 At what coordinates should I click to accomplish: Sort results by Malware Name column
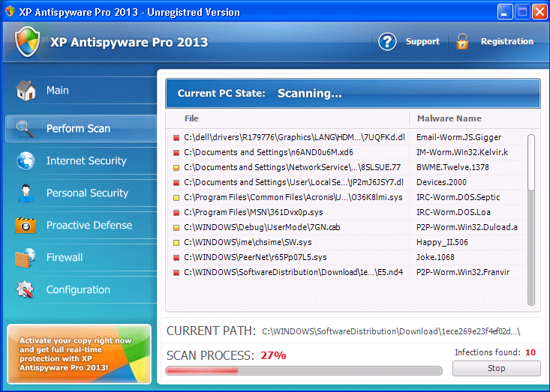pyautogui.click(x=449, y=118)
